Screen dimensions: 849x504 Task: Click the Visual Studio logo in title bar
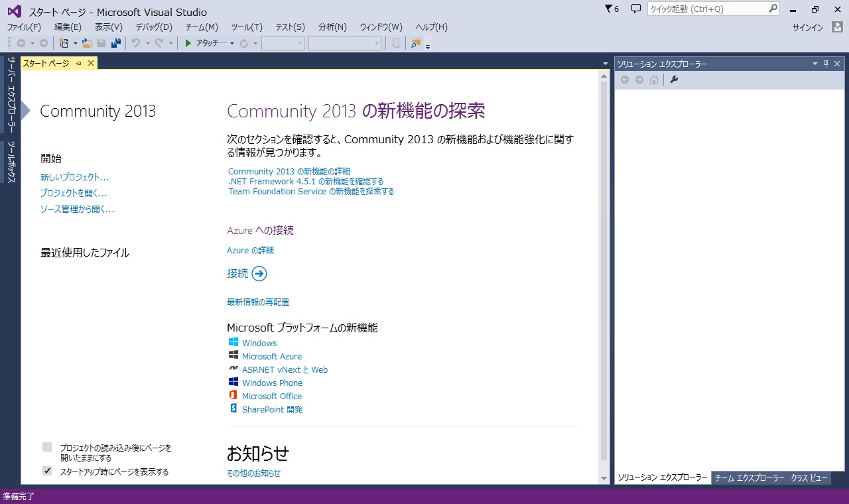(15, 11)
